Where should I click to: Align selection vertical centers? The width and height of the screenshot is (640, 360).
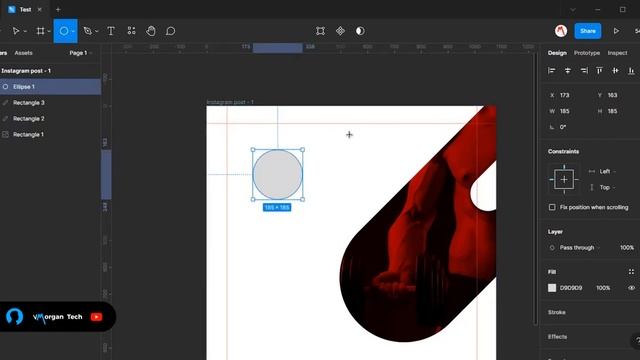tap(615, 71)
